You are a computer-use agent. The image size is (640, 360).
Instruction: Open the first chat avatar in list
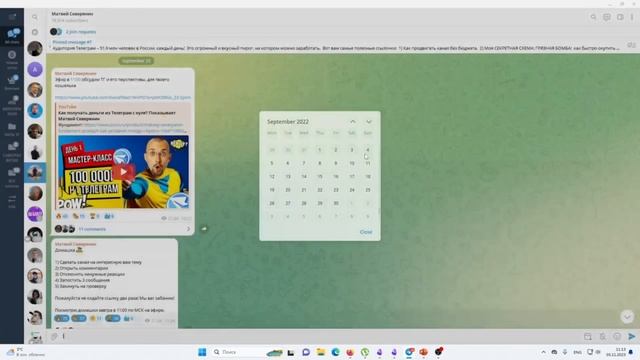35,49
